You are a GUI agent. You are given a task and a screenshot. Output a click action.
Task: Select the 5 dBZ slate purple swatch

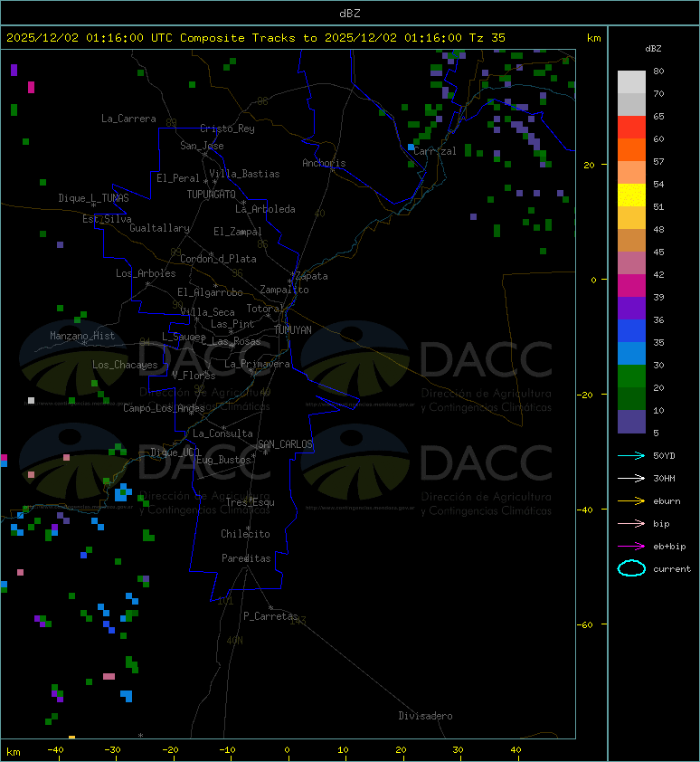[631, 422]
